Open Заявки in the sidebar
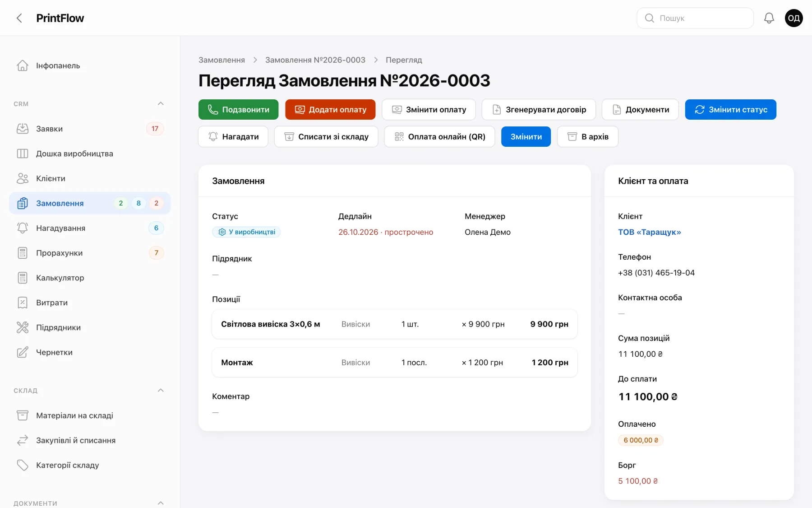Viewport: 812px width, 508px height. point(90,129)
